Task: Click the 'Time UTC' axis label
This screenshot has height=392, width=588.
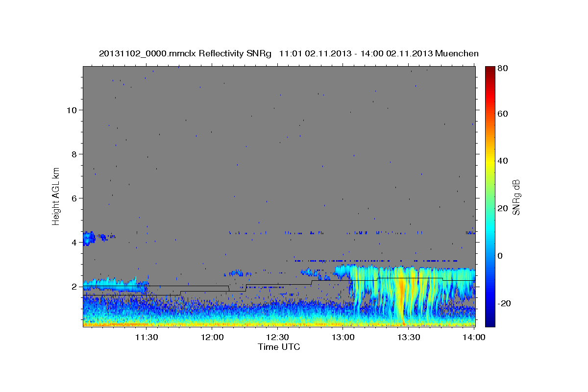Action: 279,347
